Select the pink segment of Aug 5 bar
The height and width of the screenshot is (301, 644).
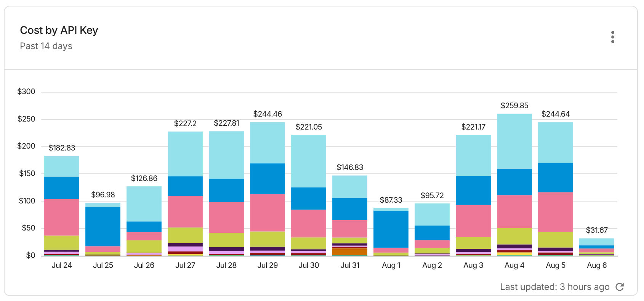(x=556, y=212)
